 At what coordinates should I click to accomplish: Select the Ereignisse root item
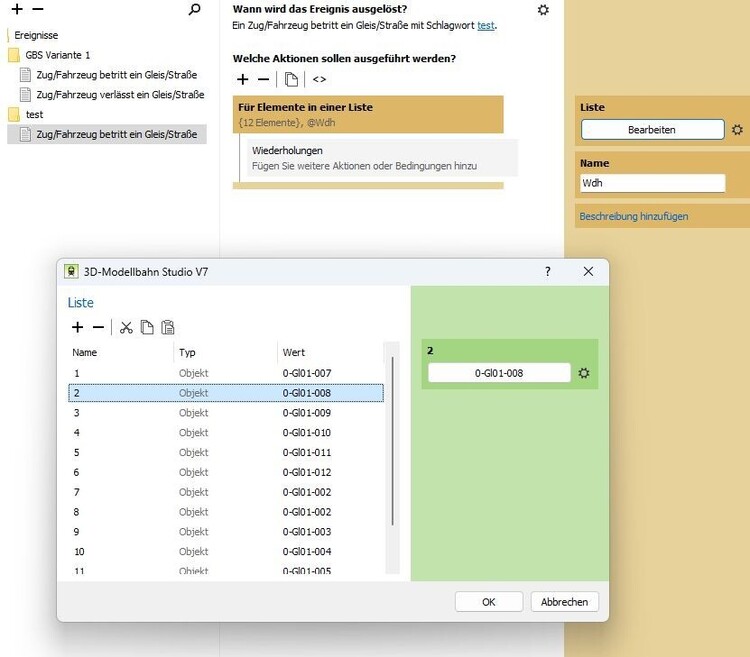[36, 35]
